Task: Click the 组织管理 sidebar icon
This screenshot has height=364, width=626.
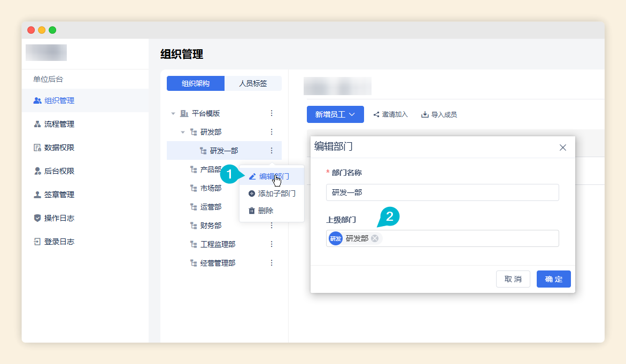Action: [37, 100]
